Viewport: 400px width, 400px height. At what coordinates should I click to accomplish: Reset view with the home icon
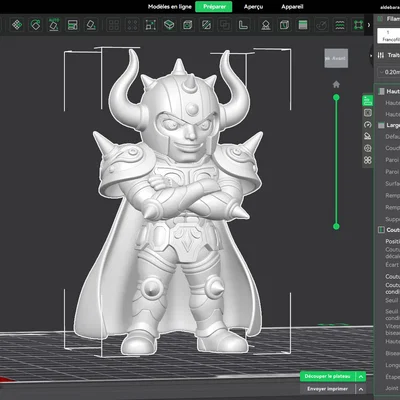pyautogui.click(x=336, y=84)
